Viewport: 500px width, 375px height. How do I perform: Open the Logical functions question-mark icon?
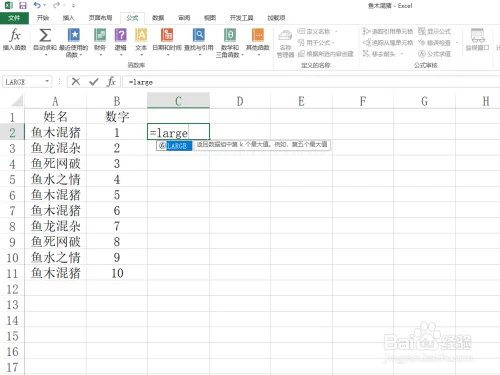click(120, 35)
